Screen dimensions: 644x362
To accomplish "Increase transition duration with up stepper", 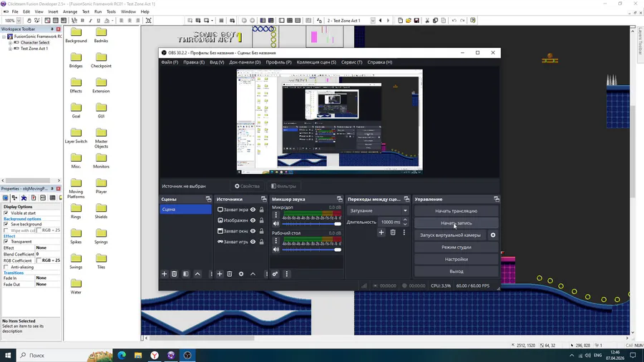I will coord(405,220).
